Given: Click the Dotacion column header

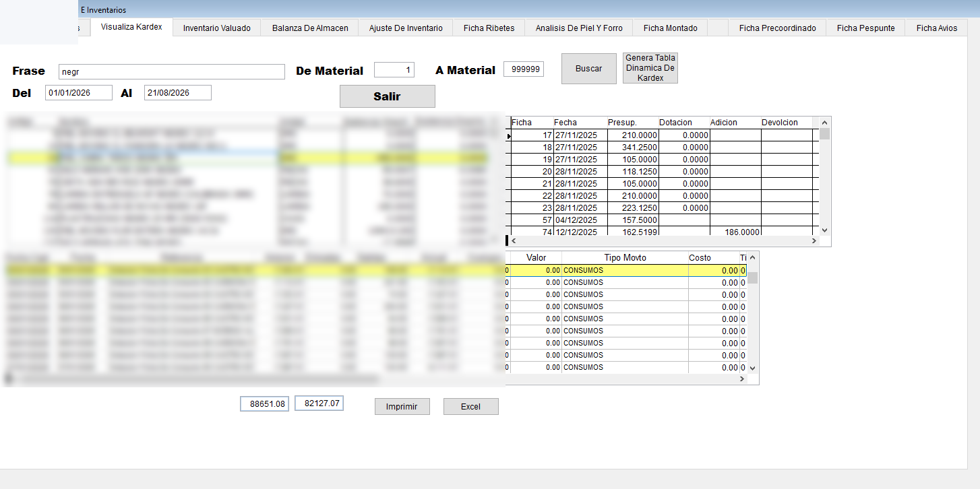Looking at the screenshot, I should (x=684, y=123).
